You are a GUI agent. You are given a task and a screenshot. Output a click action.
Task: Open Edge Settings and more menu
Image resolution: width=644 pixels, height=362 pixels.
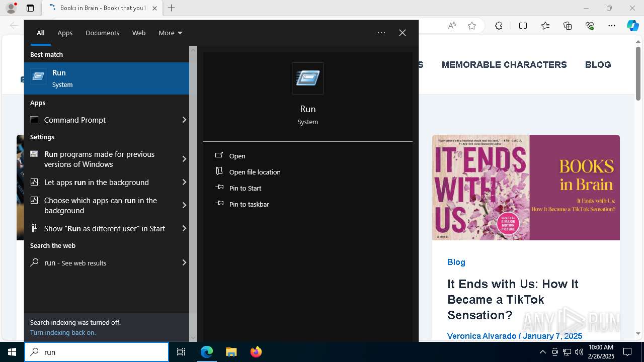(612, 26)
